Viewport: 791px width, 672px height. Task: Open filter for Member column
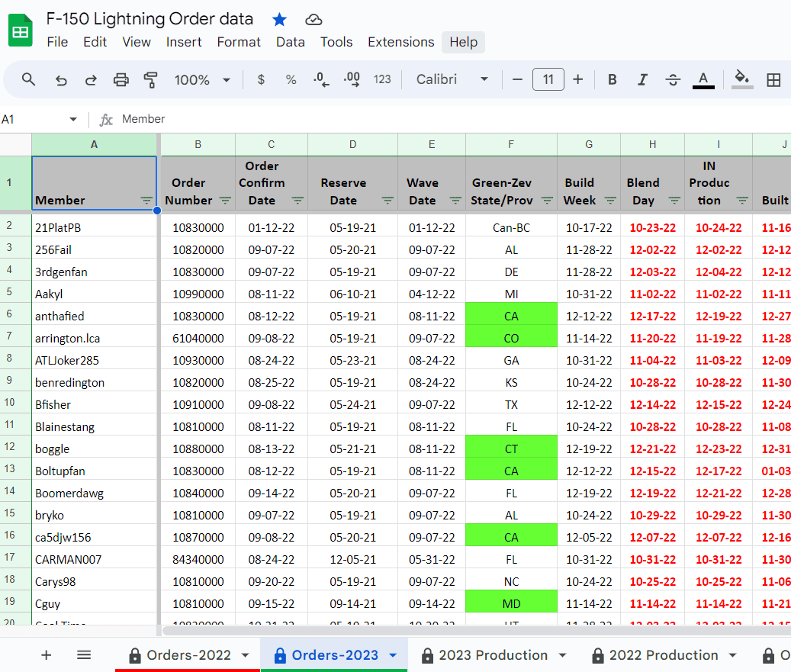click(x=146, y=201)
